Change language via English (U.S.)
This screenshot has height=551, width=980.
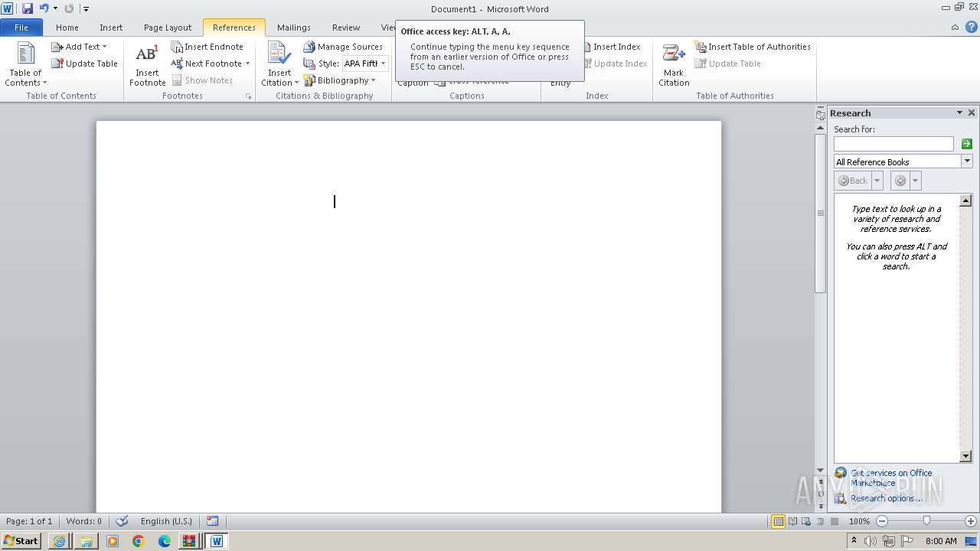point(166,521)
